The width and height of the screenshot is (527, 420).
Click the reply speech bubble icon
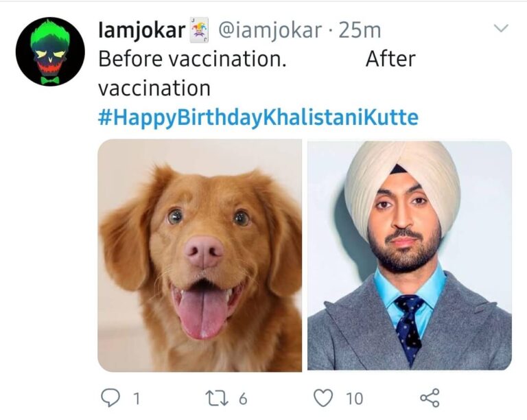[x=110, y=397]
